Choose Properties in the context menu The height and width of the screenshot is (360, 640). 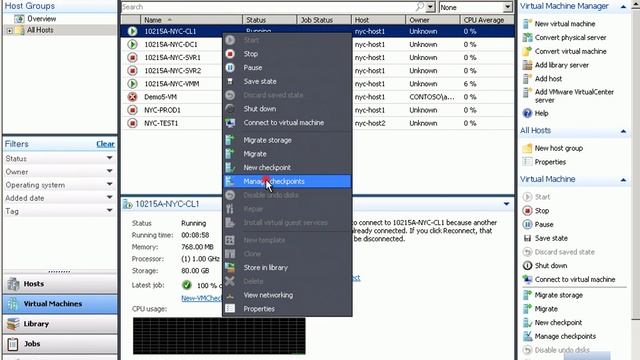(287, 309)
